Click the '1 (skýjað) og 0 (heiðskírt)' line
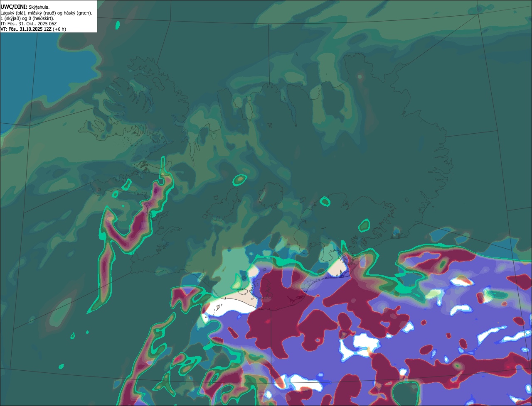This screenshot has width=532, height=406. 27,18
